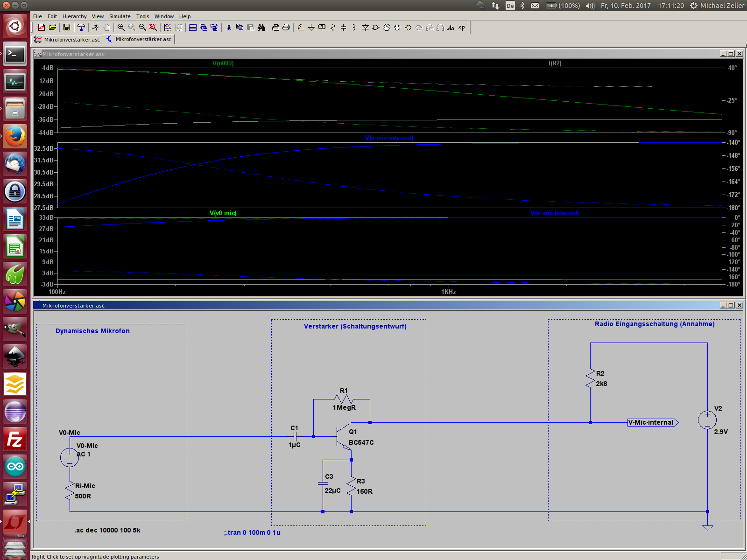This screenshot has height=560, width=747.
Task: Click the Zoom In magnifier icon
Action: [121, 28]
